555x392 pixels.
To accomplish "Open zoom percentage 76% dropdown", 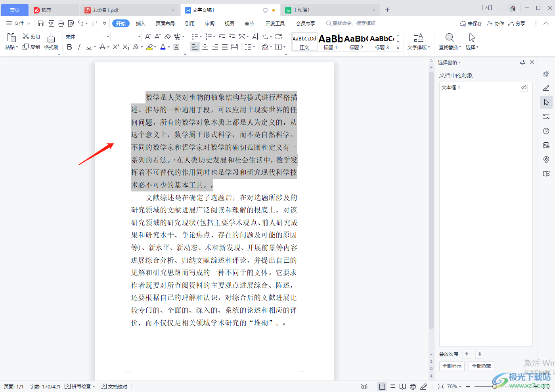I will tap(454, 386).
